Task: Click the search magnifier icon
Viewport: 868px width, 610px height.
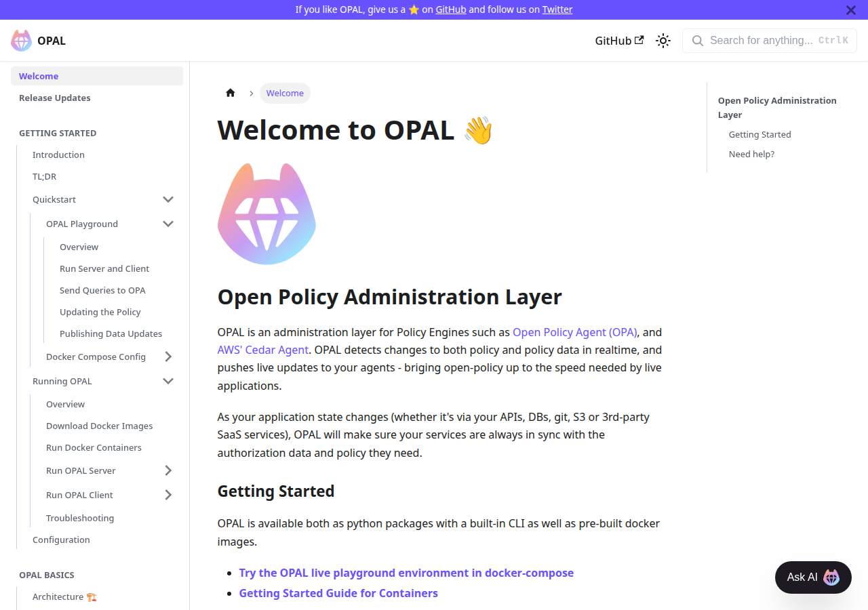Action: (697, 41)
